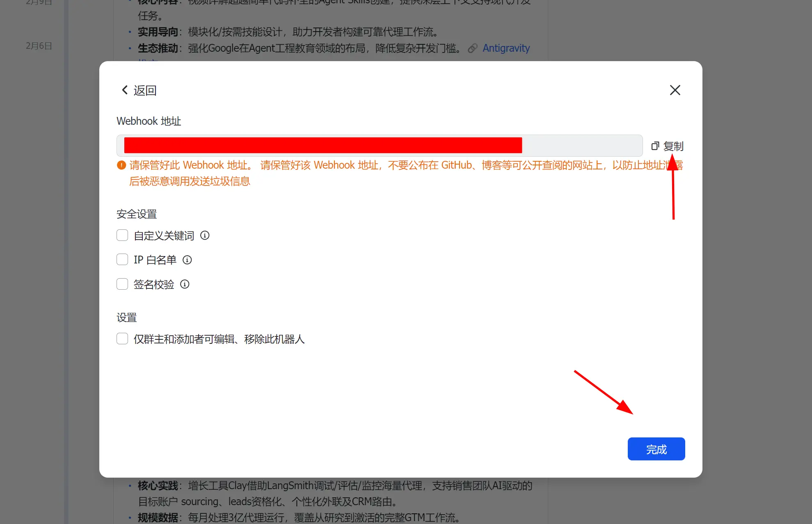Enable the IP 白名单 checkbox
This screenshot has height=524, width=812.
(122, 259)
